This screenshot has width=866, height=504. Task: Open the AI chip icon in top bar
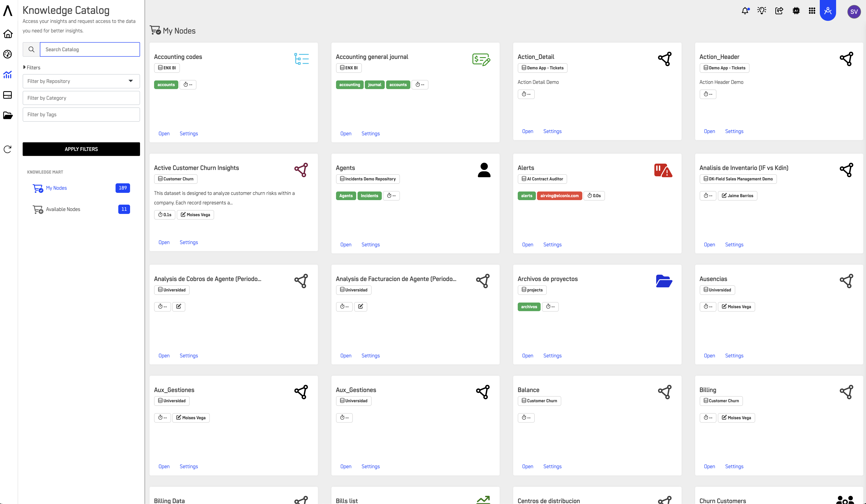(x=796, y=11)
